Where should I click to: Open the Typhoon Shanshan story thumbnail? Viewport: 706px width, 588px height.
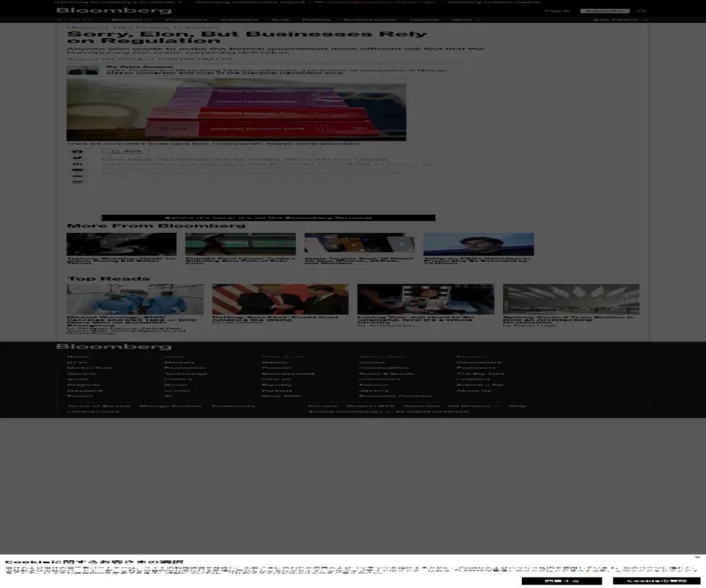pos(121,244)
